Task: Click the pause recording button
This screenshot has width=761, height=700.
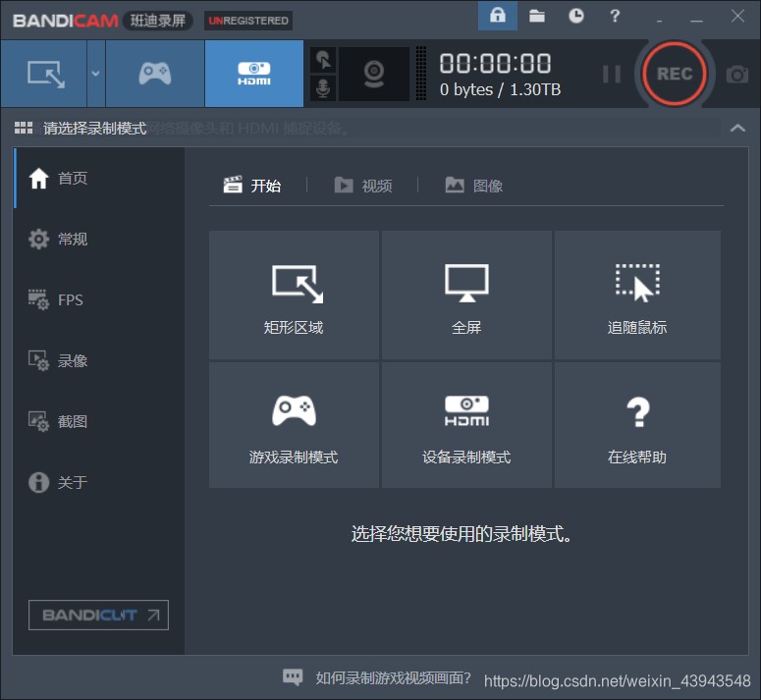Action: click(x=612, y=75)
